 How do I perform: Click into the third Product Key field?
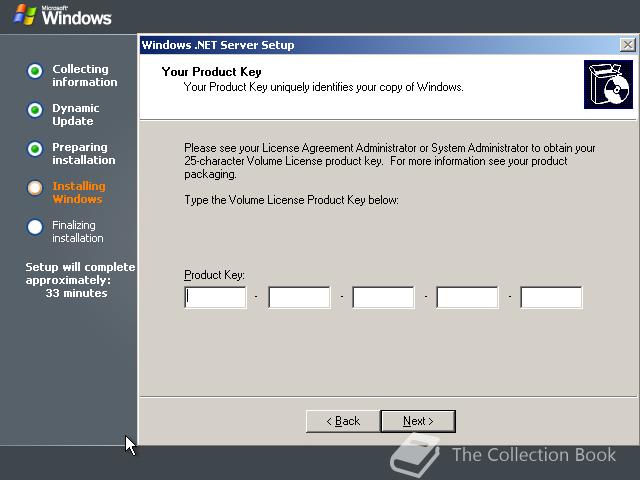point(384,297)
